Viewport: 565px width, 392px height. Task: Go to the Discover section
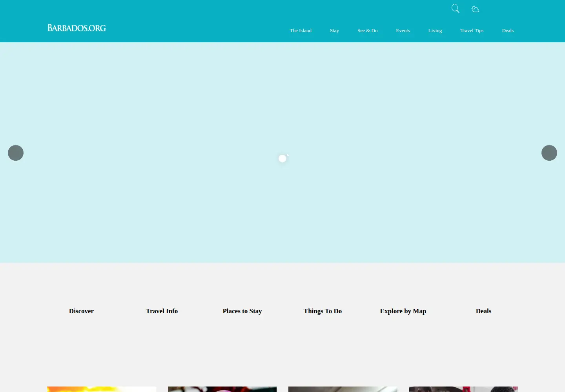(81, 311)
